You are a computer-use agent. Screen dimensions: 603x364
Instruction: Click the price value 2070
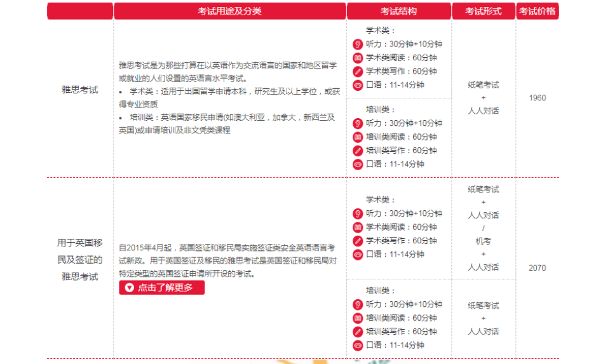(538, 268)
